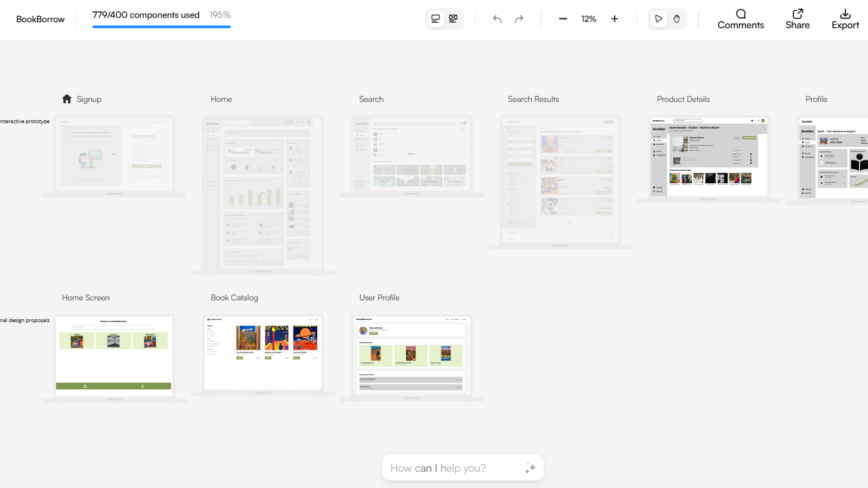Click the home icon beside Signup
This screenshot has height=488, width=868.
pyautogui.click(x=67, y=99)
